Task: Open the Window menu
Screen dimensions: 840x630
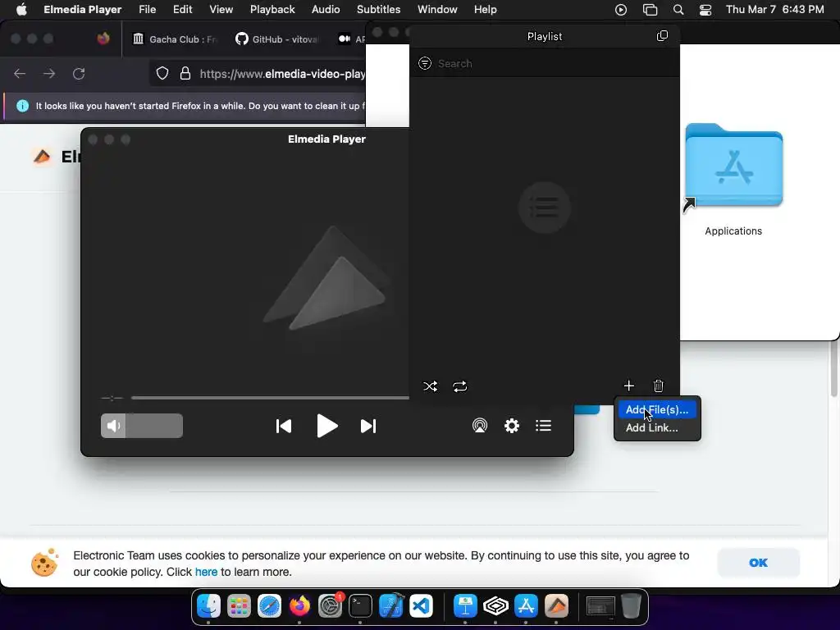Action: tap(437, 10)
